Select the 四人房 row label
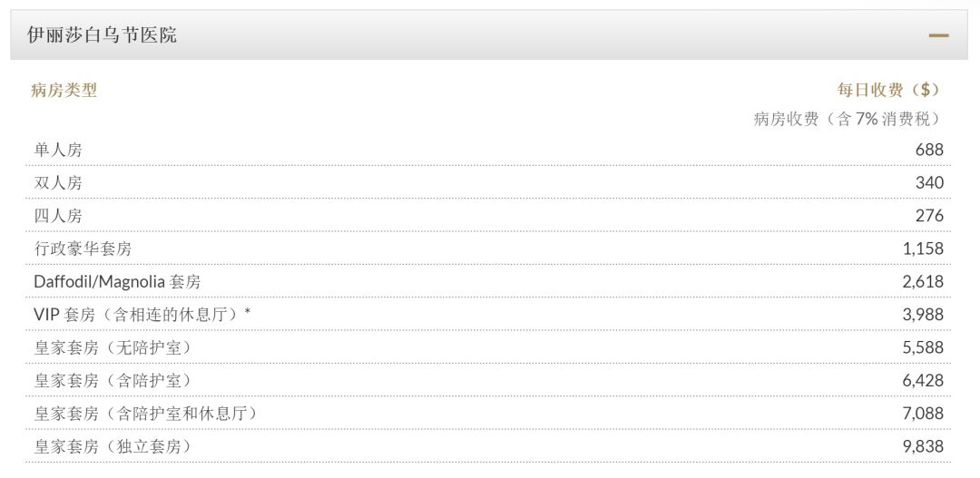 point(58,216)
